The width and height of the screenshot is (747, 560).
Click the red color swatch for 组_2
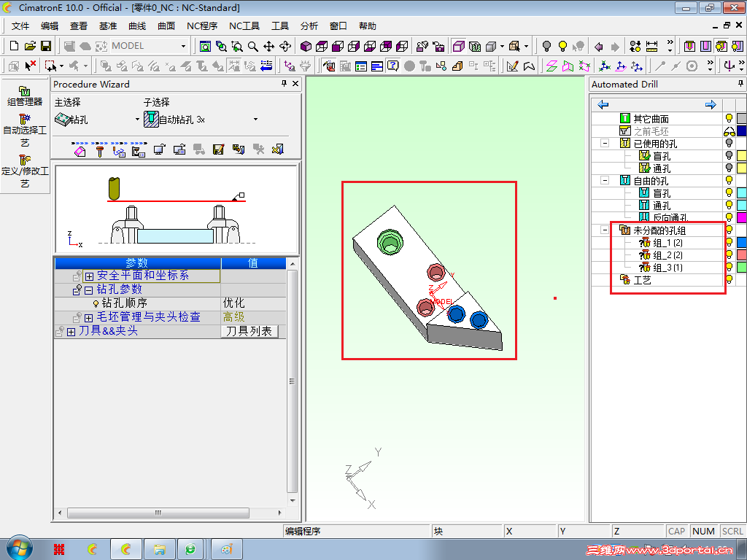742,254
